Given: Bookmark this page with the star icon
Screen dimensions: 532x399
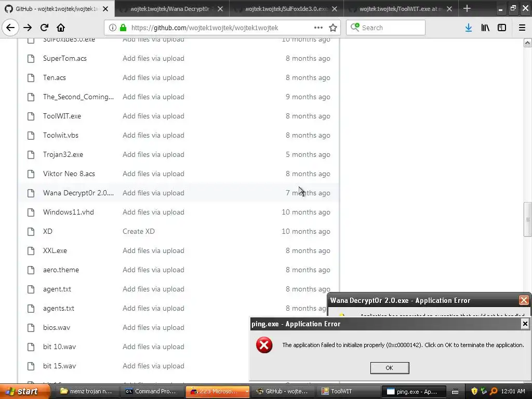Looking at the screenshot, I should click(333, 28).
